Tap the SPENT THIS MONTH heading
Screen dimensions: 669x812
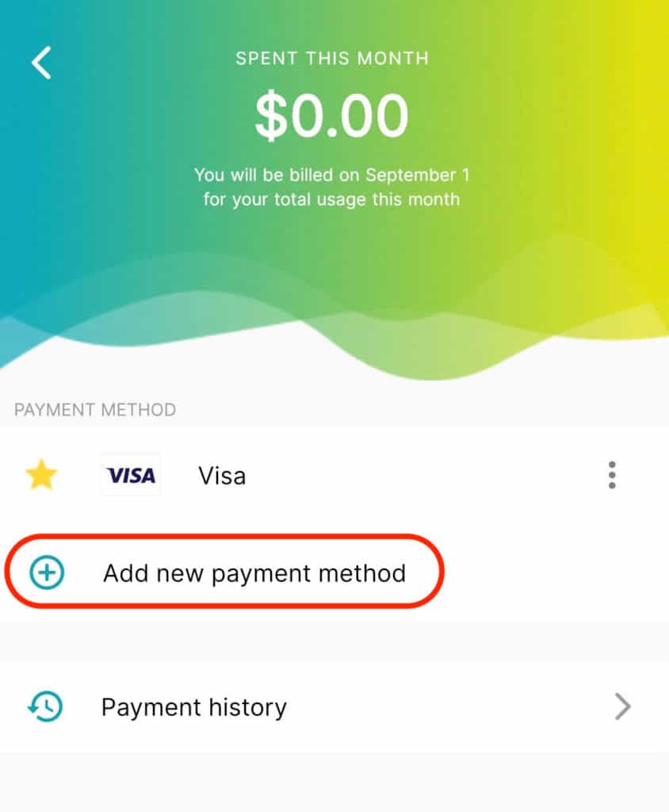(x=332, y=58)
